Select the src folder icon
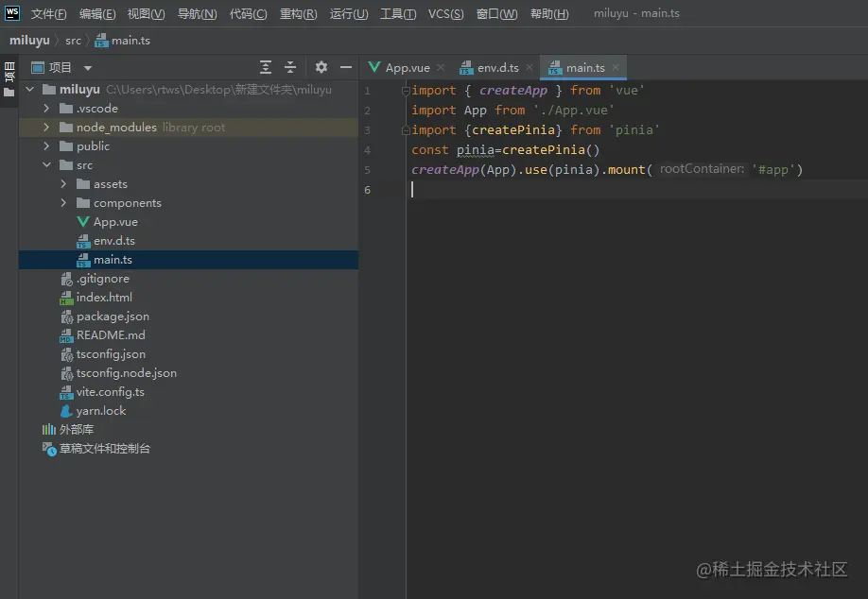 (x=66, y=164)
